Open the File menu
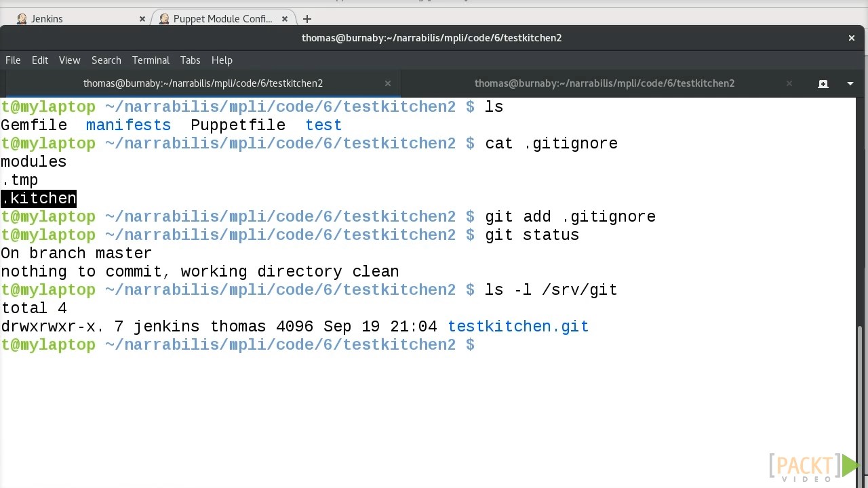This screenshot has height=488, width=868. point(13,60)
